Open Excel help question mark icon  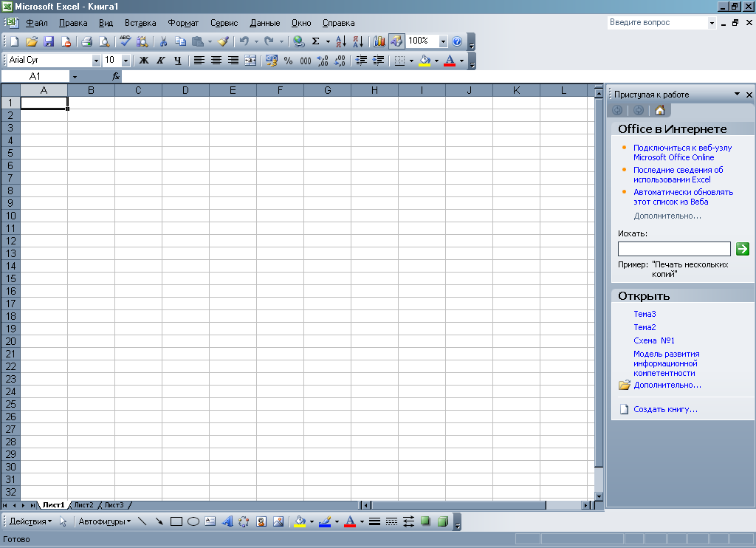pyautogui.click(x=457, y=41)
